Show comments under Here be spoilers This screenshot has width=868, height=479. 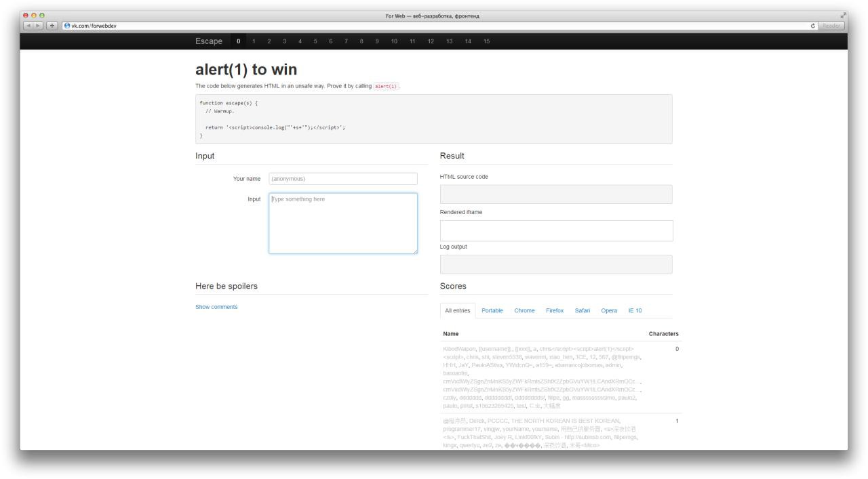point(216,307)
